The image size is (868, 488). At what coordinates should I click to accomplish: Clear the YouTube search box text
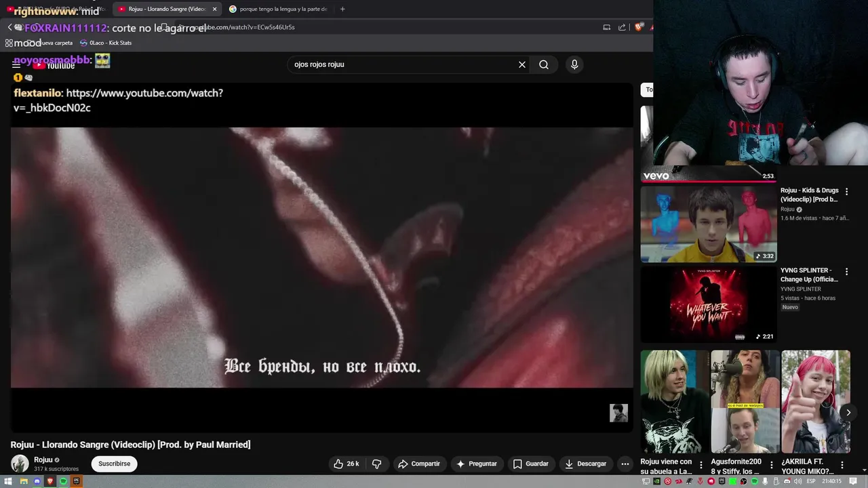522,64
